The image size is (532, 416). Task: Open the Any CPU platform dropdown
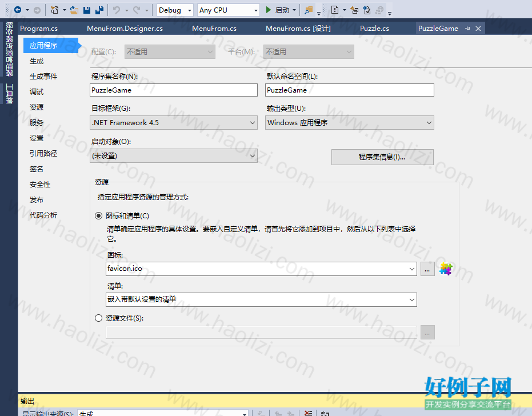(229, 10)
